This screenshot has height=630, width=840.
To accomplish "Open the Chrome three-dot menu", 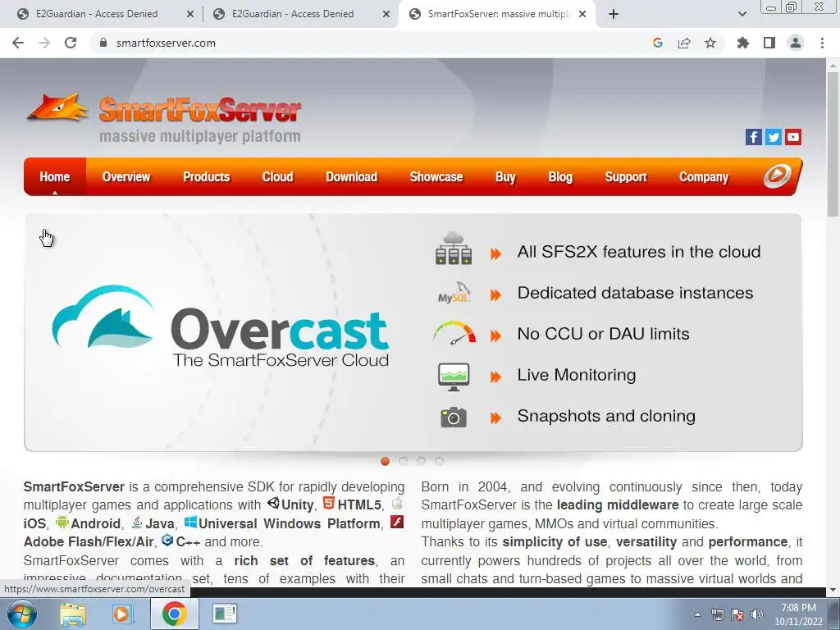I will coord(822,43).
